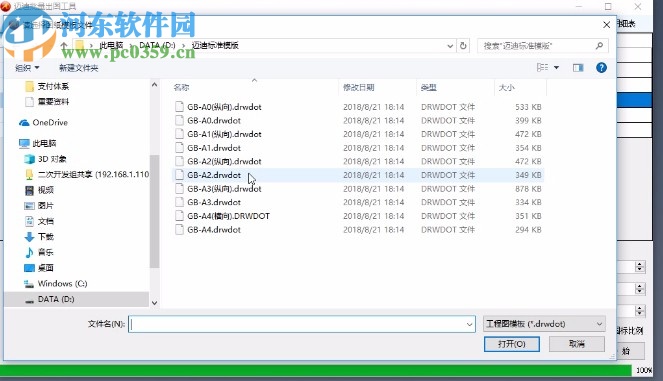The height and width of the screenshot is (381, 663).
Task: Sort files by the 大小 column
Action: (507, 88)
